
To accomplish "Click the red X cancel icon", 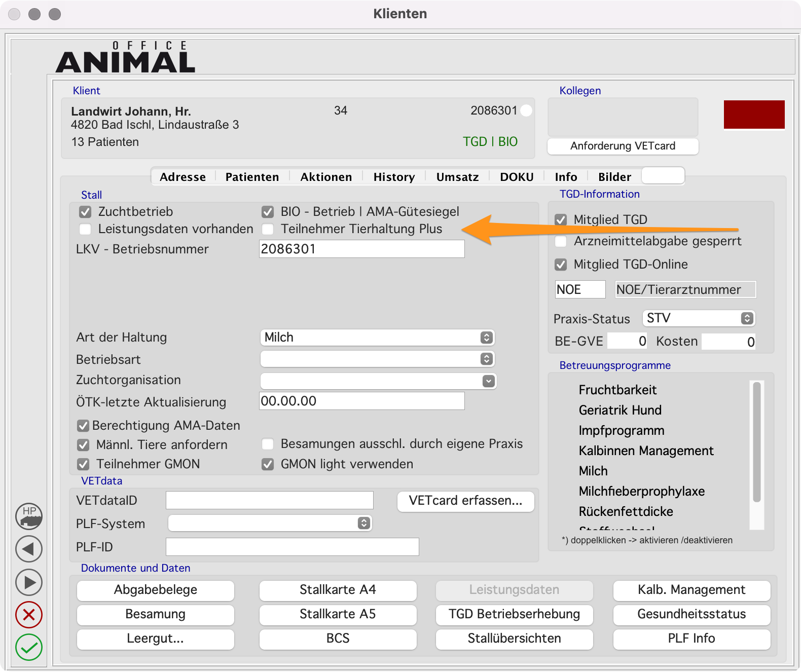I will 29,615.
